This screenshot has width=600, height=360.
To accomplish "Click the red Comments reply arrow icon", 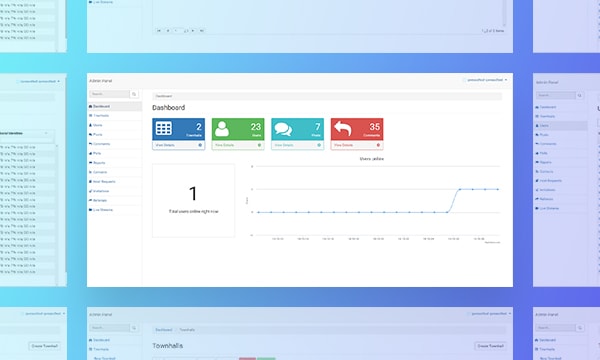I will (342, 129).
